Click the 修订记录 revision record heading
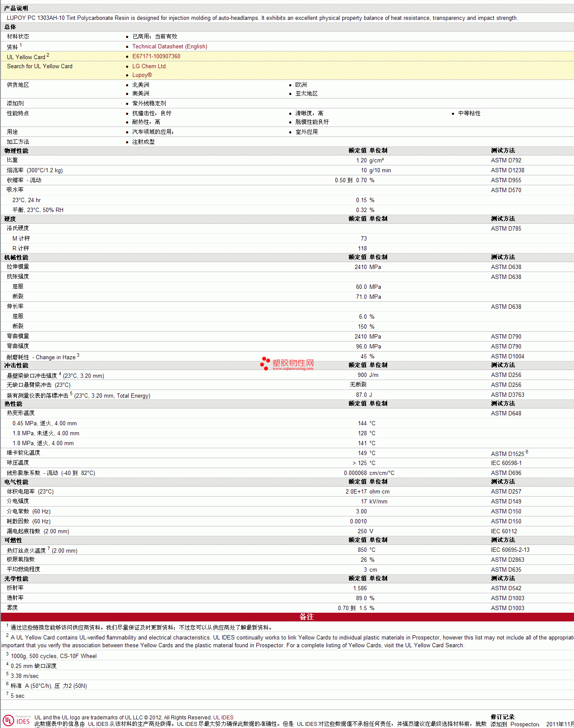The image size is (574, 728). [x=502, y=717]
